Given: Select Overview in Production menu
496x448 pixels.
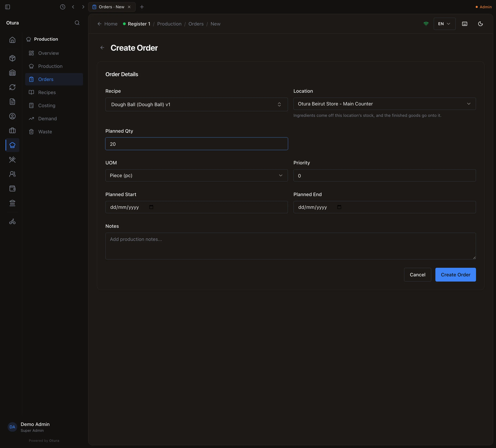Looking at the screenshot, I should (54, 53).
